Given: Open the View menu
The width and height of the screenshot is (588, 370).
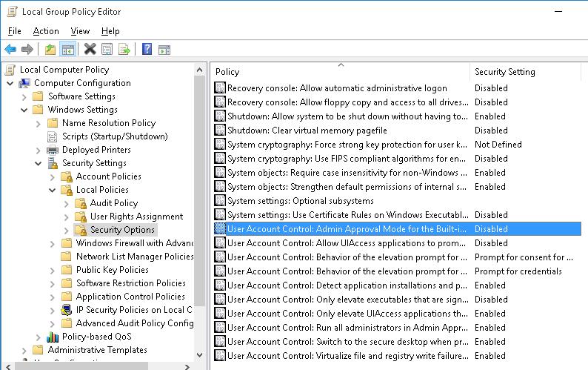Looking at the screenshot, I should (x=80, y=31).
